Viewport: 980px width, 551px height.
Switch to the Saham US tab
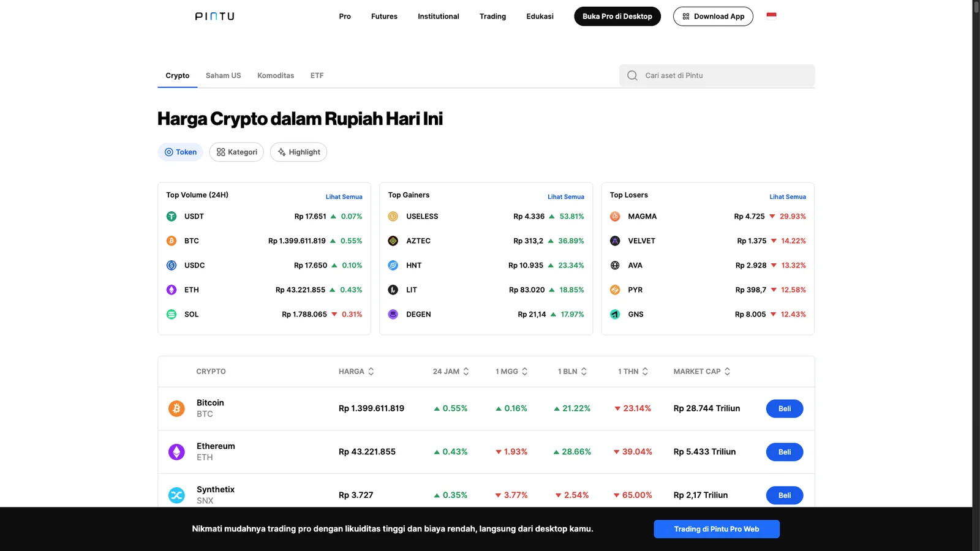[x=223, y=75]
